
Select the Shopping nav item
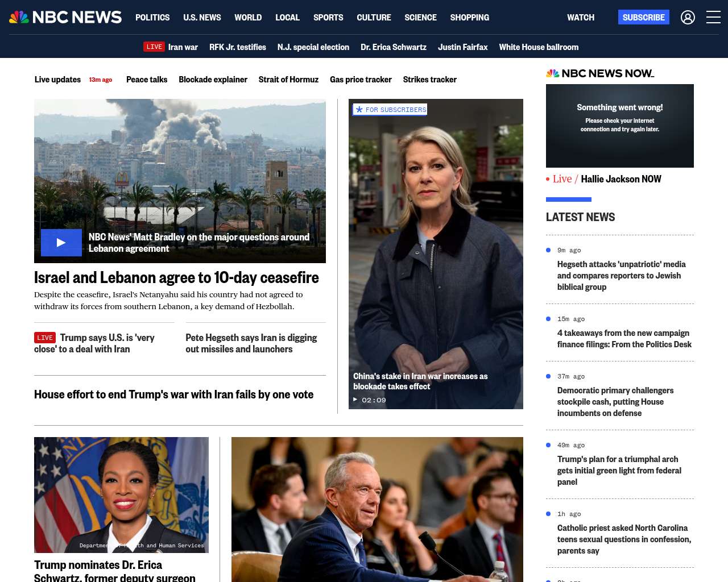click(x=469, y=18)
